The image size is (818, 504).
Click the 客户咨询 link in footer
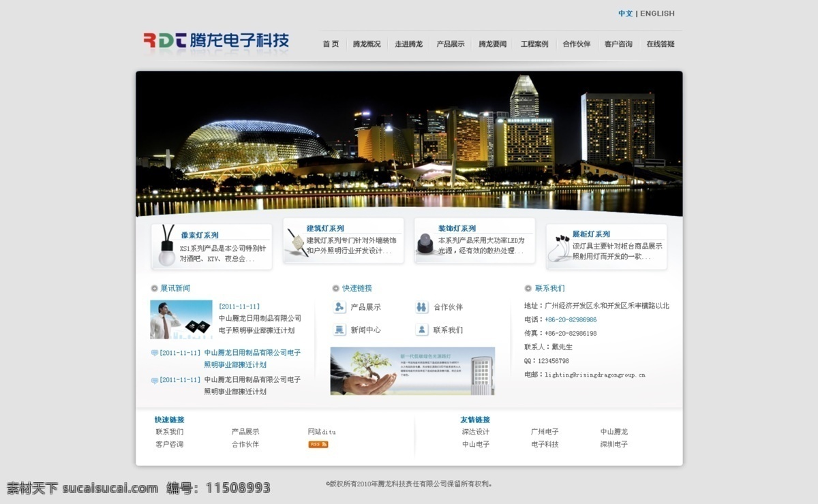(x=169, y=444)
